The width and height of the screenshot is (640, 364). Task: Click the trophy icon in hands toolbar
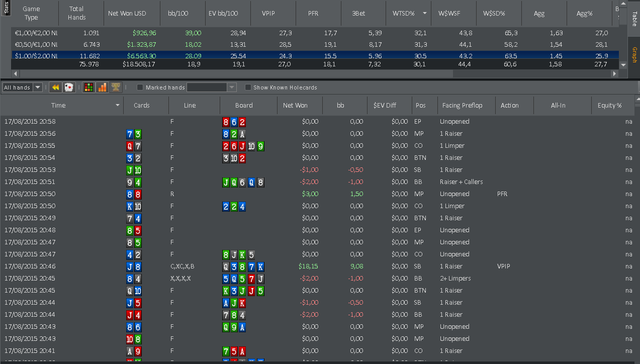point(116,87)
